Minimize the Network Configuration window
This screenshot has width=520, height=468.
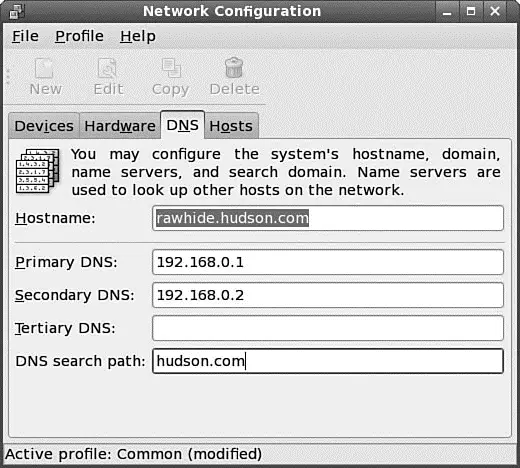click(x=447, y=12)
